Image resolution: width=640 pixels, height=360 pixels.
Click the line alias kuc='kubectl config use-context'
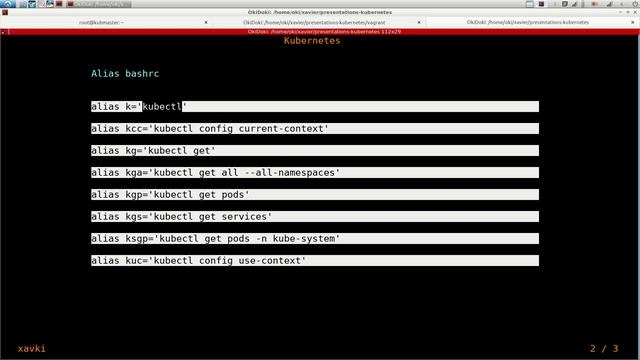[x=315, y=261]
